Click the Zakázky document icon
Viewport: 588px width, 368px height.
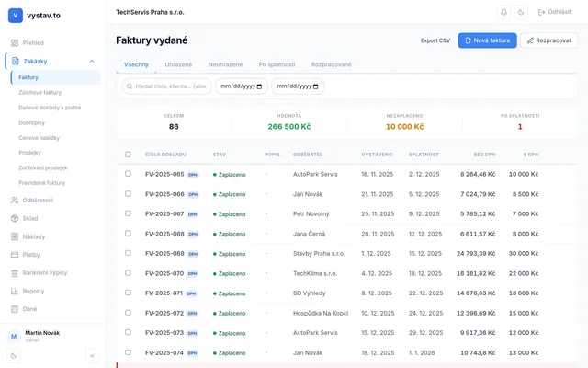point(16,61)
